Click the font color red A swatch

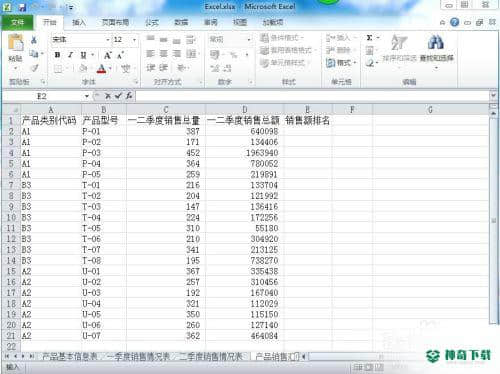tap(101, 69)
